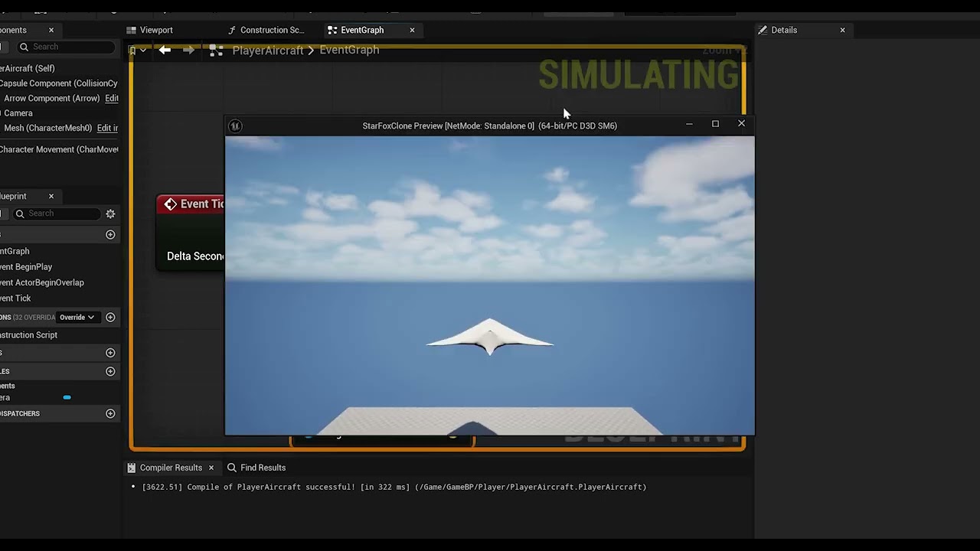Click the My Blueprint search field
980x551 pixels.
coord(57,214)
